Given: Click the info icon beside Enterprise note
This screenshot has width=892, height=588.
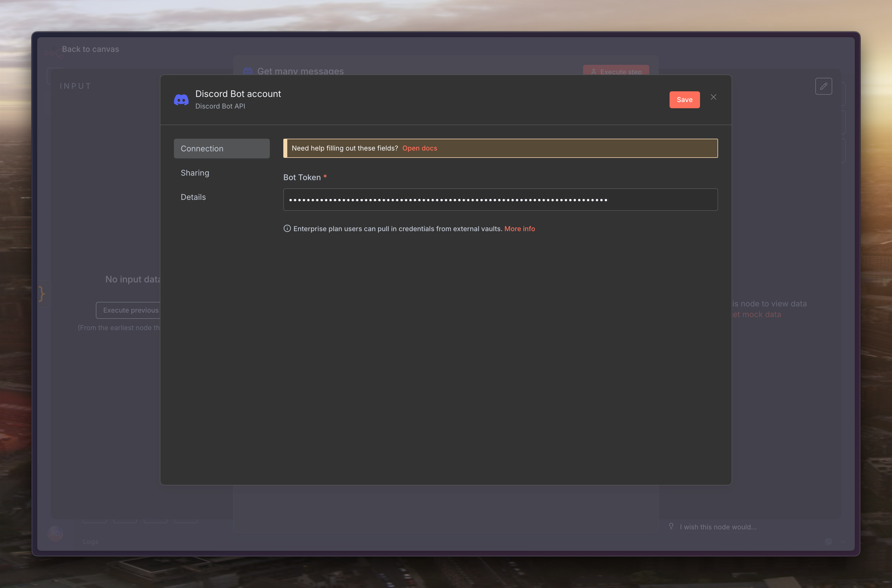Looking at the screenshot, I should [x=287, y=229].
